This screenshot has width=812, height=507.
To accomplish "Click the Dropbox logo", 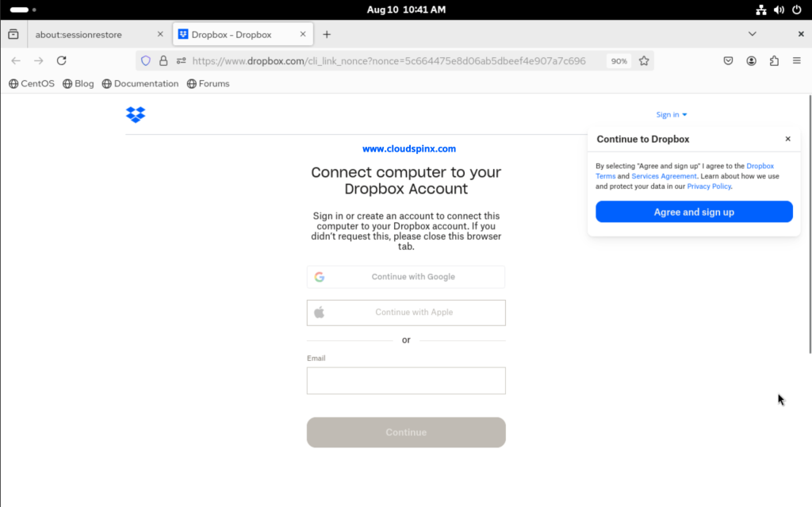I will [x=136, y=115].
